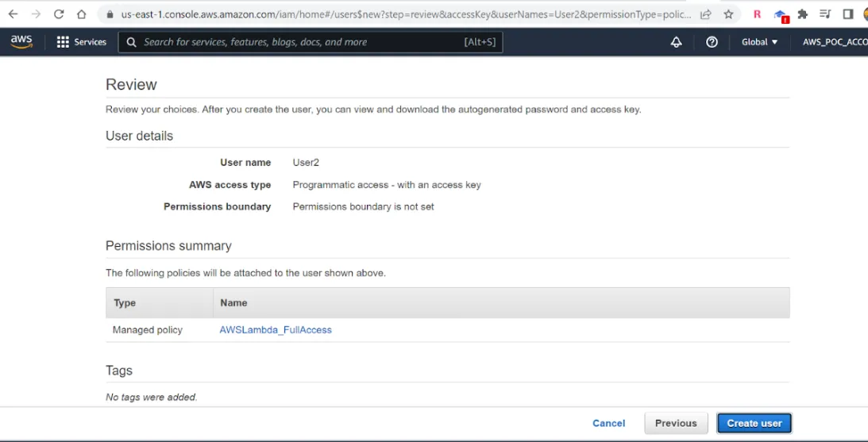
Task: Open the Extensions puzzle piece menu
Action: point(803,14)
